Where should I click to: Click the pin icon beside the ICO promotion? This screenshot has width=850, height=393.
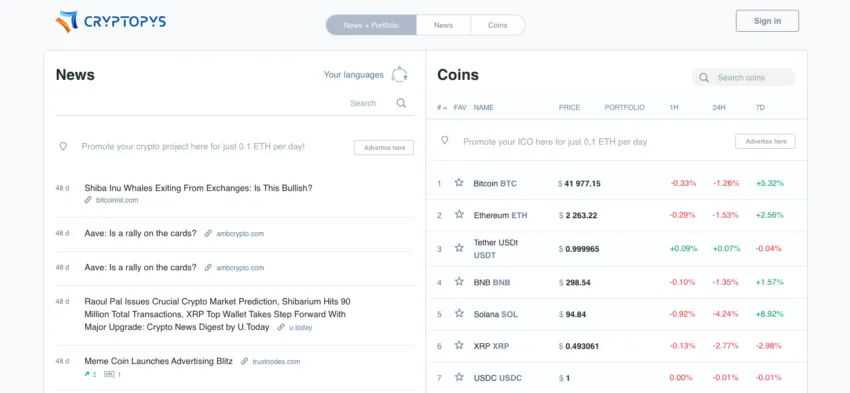point(445,140)
